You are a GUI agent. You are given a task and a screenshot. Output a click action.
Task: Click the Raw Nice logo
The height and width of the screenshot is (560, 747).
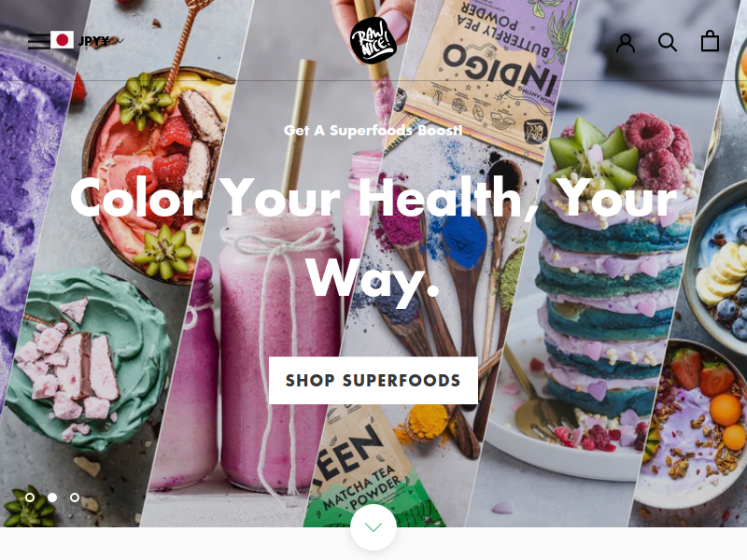(373, 40)
